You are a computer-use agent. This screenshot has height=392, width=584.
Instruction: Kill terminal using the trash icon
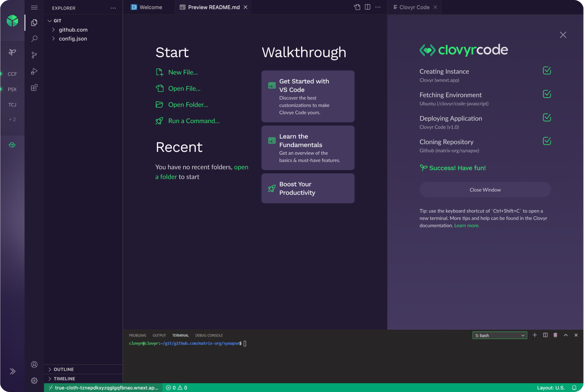click(555, 335)
